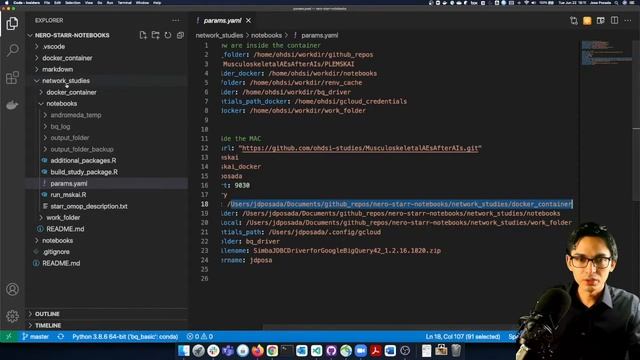The height and width of the screenshot is (360, 640).
Task: Open Google Chrome from the dock
Action: click(x=272, y=351)
